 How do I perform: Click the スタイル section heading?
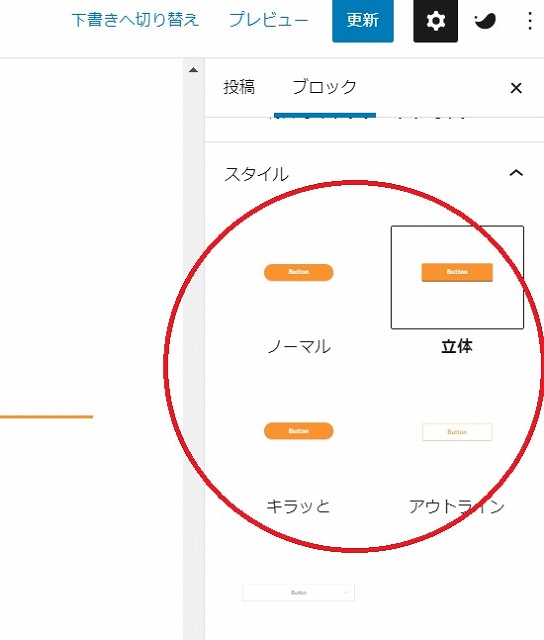point(256,174)
